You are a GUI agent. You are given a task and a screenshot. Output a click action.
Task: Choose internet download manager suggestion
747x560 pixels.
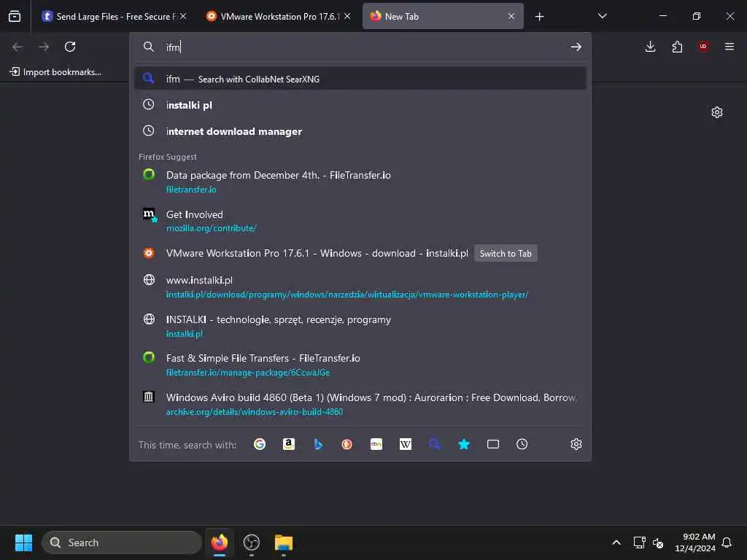coord(360,131)
